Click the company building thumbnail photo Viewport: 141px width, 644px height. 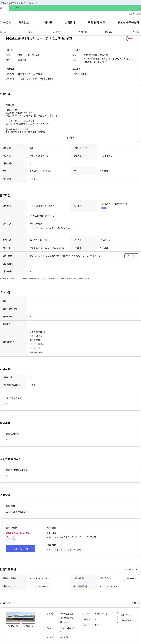(x=21, y=617)
